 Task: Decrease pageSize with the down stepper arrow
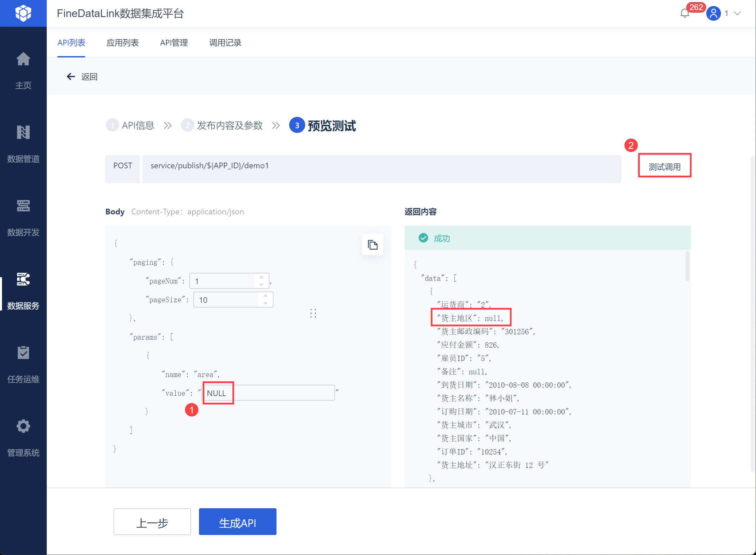tap(265, 303)
